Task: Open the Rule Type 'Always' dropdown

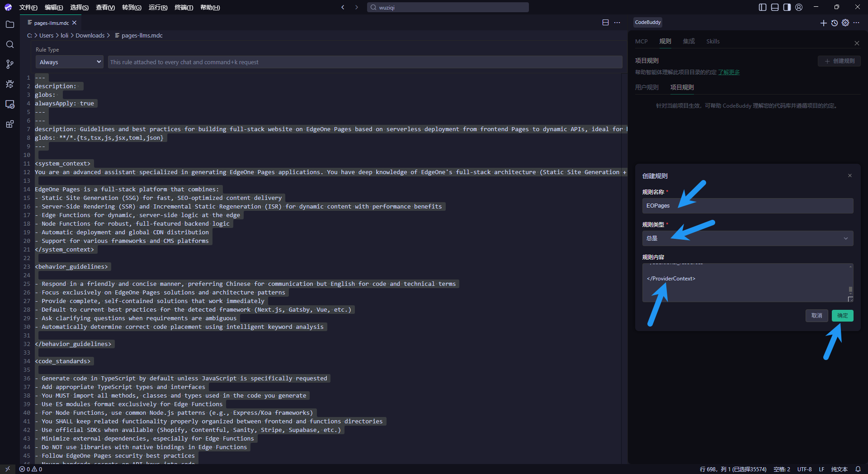Action: pyautogui.click(x=70, y=62)
